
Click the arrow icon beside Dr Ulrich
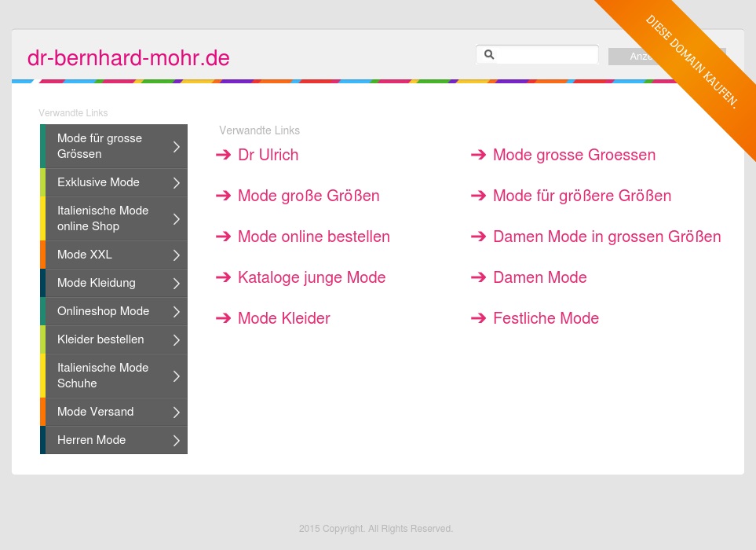coord(224,155)
